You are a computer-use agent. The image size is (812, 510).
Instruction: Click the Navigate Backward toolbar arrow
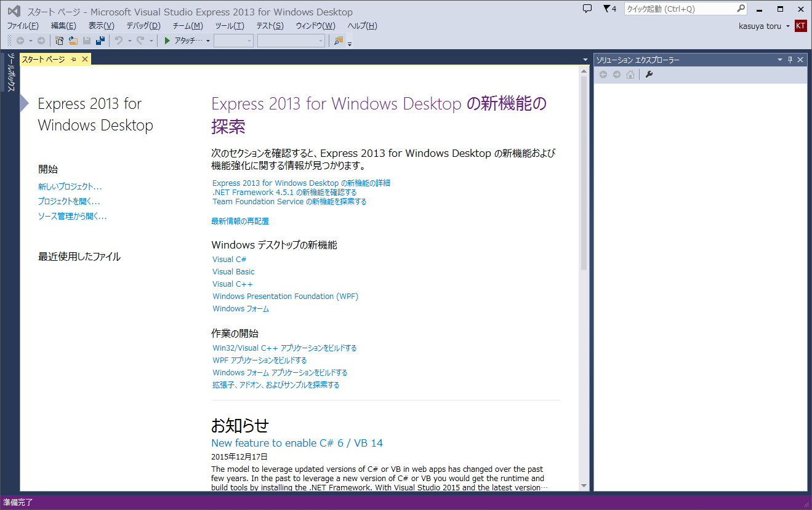click(20, 41)
